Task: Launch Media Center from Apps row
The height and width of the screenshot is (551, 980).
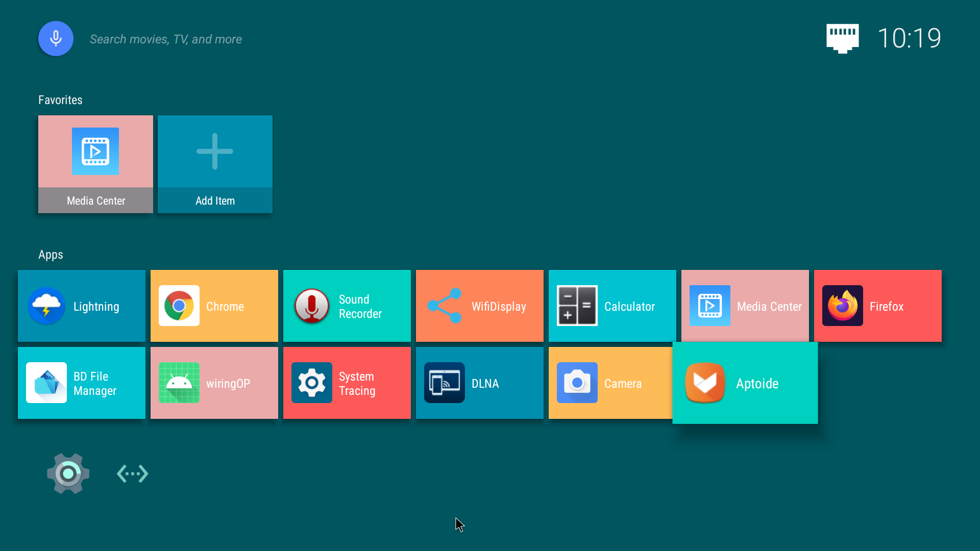Action: [745, 306]
